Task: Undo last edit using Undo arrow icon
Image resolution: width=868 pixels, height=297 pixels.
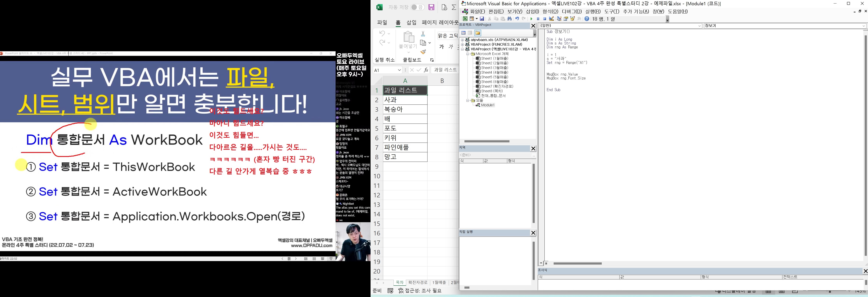Action: [518, 18]
